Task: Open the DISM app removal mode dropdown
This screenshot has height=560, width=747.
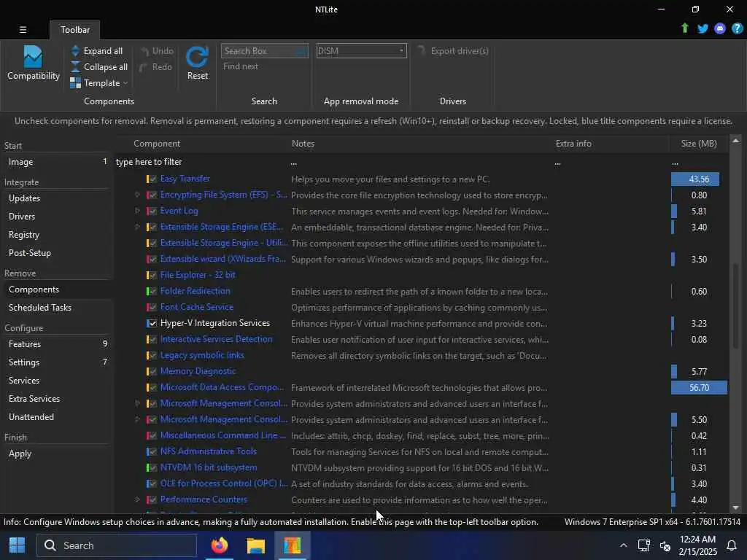Action: point(361,50)
